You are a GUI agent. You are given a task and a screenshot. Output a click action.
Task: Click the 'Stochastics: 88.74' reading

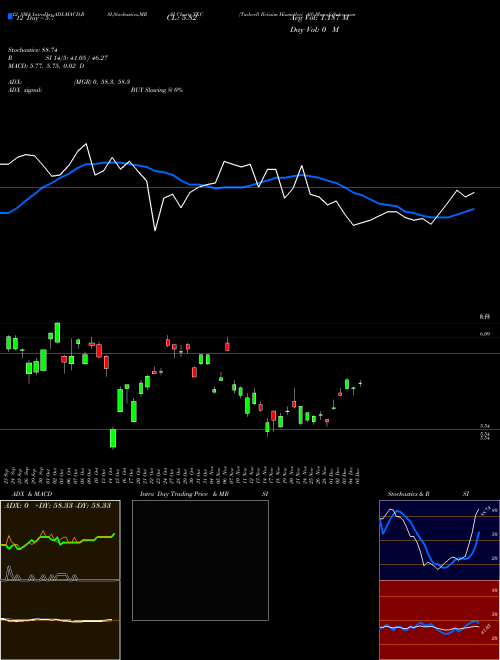[x=32, y=50]
